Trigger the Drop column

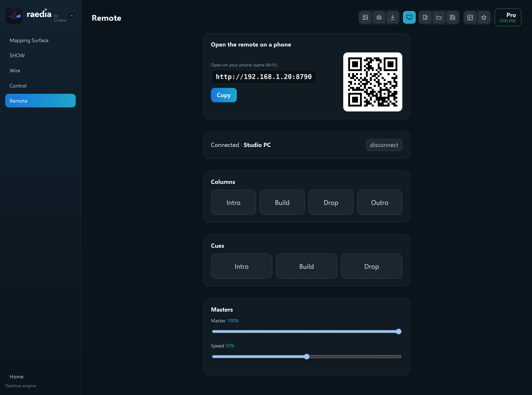click(x=331, y=202)
